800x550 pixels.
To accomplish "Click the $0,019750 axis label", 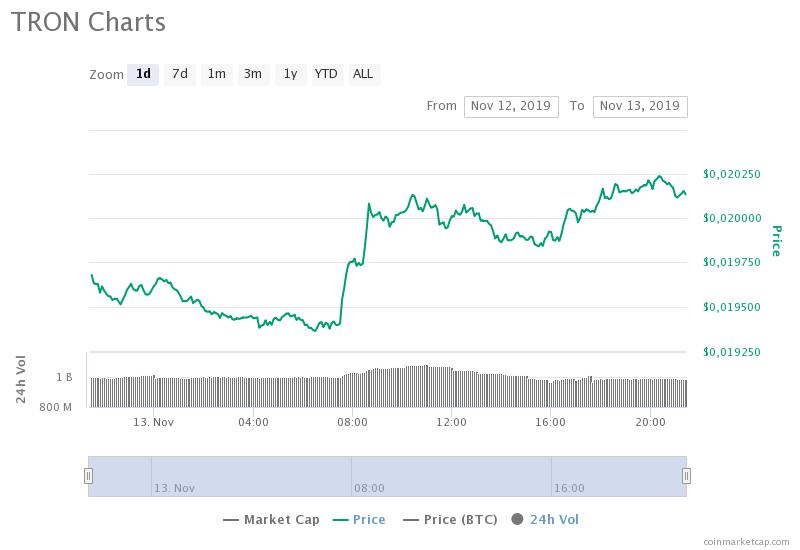I will pyautogui.click(x=732, y=262).
